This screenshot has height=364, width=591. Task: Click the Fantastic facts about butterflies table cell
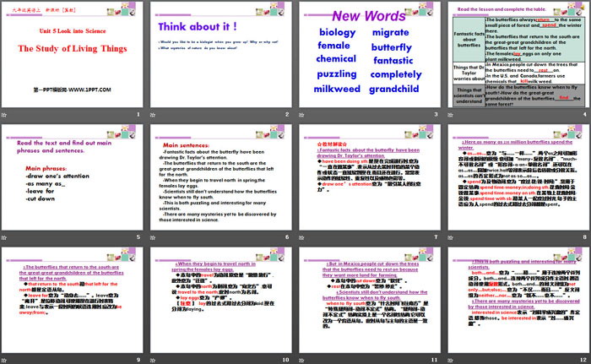(467, 38)
